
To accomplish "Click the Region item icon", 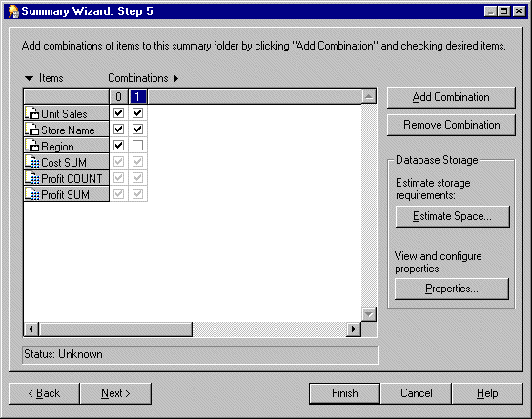I will [32, 146].
